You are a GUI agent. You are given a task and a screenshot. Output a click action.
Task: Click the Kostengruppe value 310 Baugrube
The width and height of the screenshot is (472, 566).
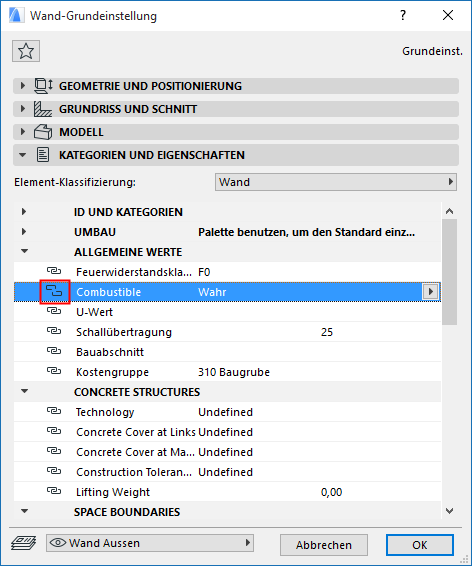click(234, 372)
